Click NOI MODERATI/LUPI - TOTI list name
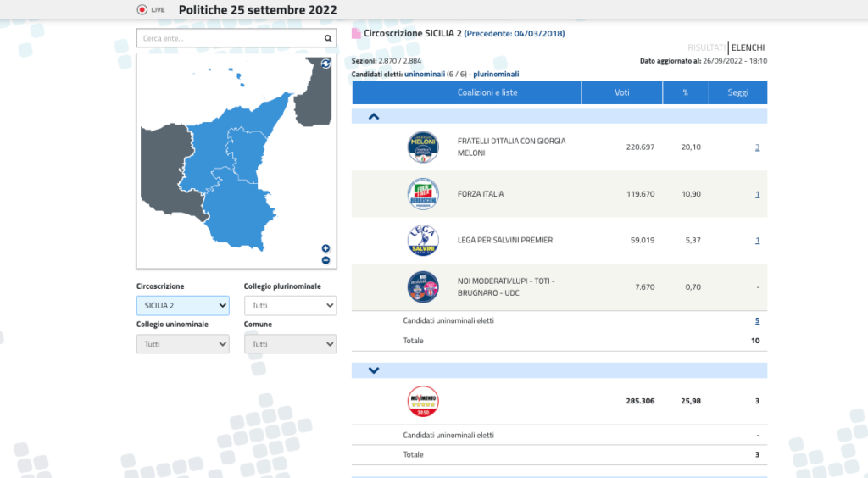 [x=506, y=286]
